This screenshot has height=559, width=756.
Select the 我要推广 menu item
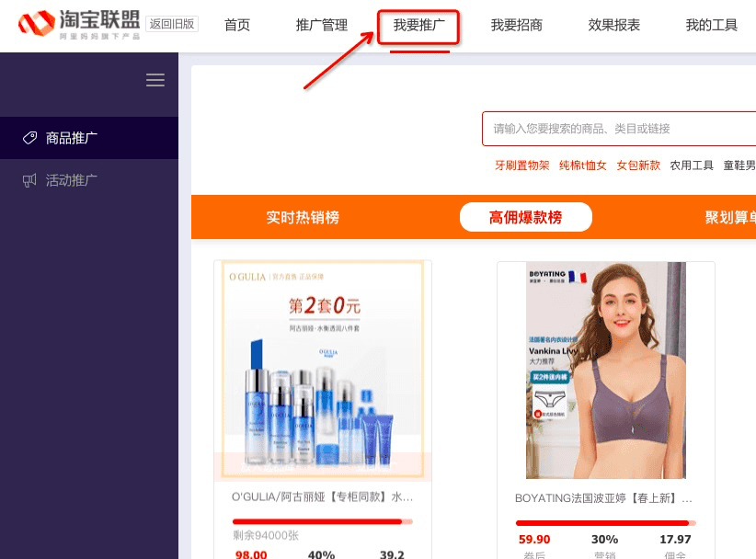click(419, 25)
